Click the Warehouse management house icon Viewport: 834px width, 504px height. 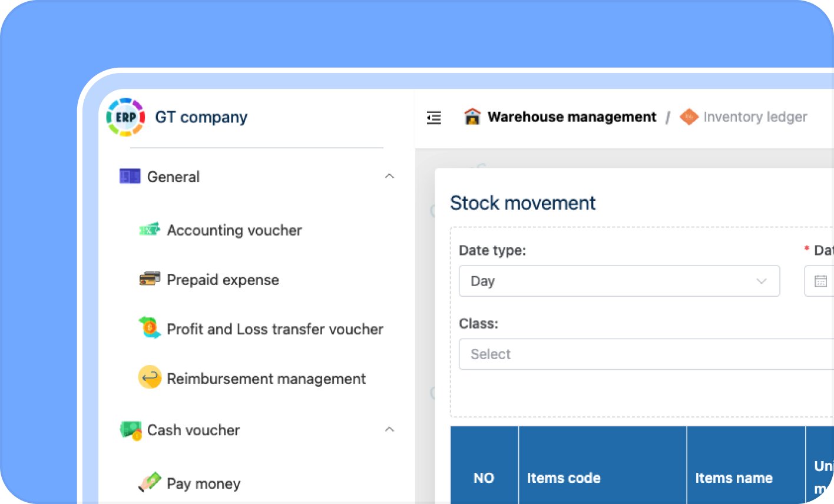coord(472,117)
